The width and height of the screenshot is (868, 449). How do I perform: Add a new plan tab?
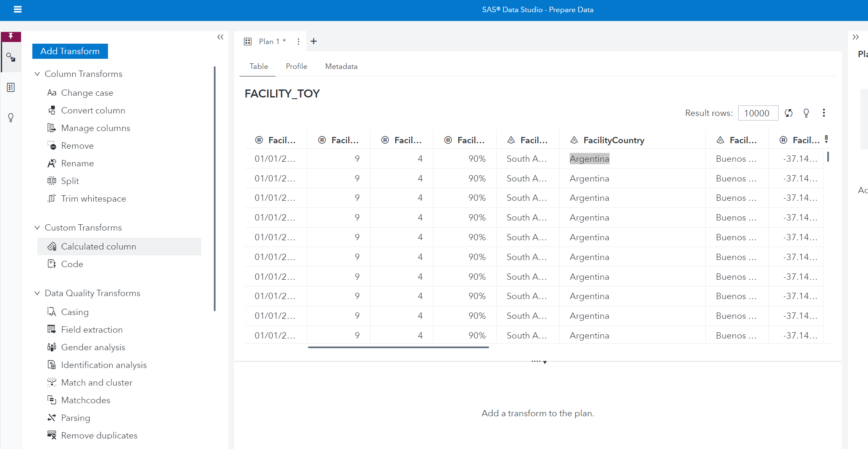pos(313,41)
